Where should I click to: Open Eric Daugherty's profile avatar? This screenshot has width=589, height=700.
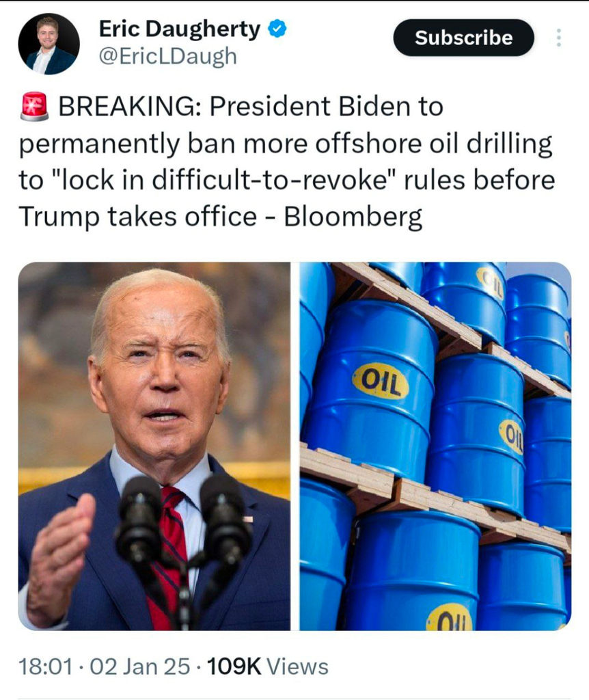(49, 44)
